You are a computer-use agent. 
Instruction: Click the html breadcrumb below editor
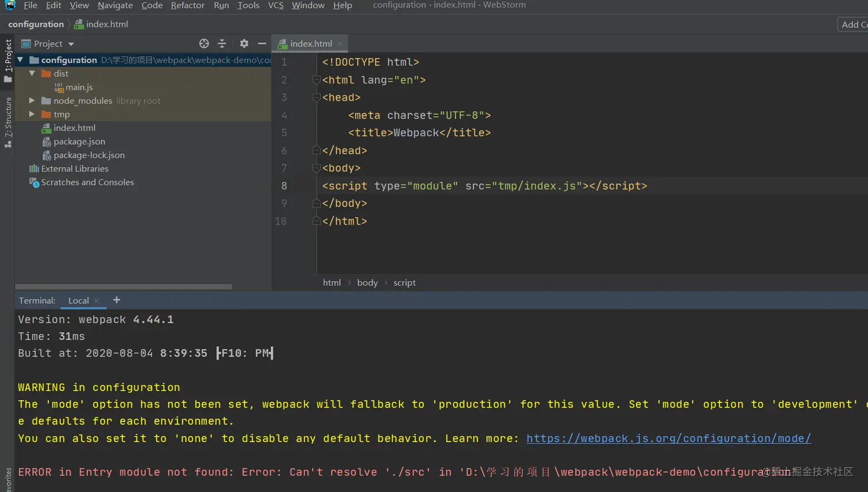[x=332, y=282]
